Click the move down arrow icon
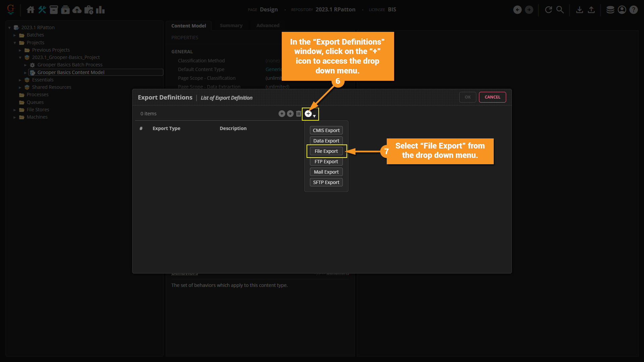Viewport: 644px width, 362px height. (290, 114)
